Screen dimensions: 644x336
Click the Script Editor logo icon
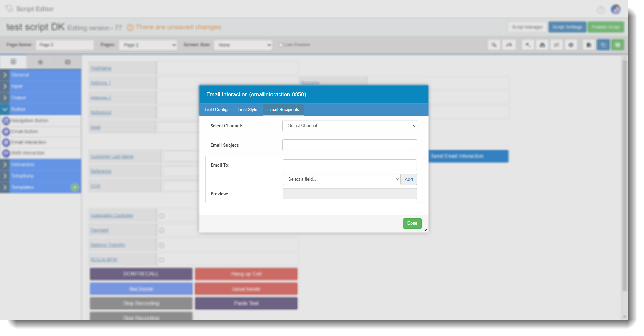(x=9, y=9)
